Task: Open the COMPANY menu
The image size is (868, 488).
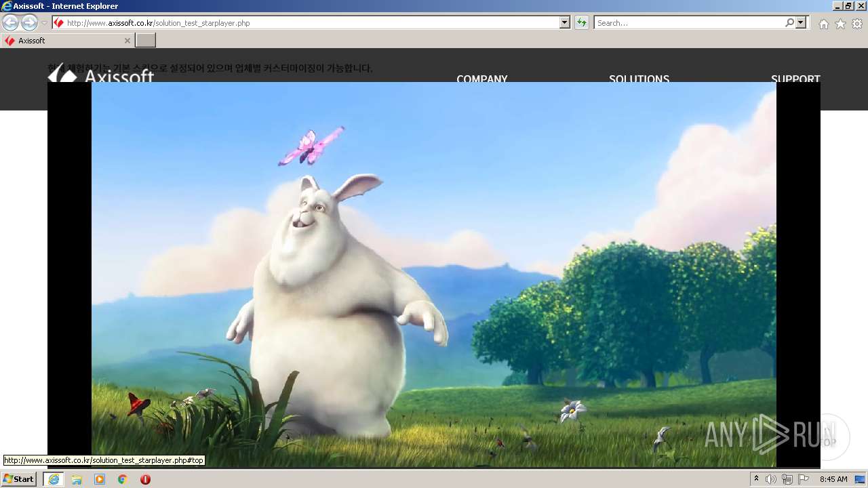Action: pos(482,79)
